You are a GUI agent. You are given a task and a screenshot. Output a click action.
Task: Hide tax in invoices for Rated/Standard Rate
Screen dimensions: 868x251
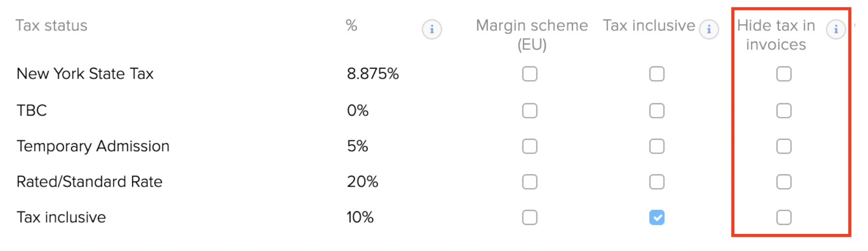coord(784,182)
